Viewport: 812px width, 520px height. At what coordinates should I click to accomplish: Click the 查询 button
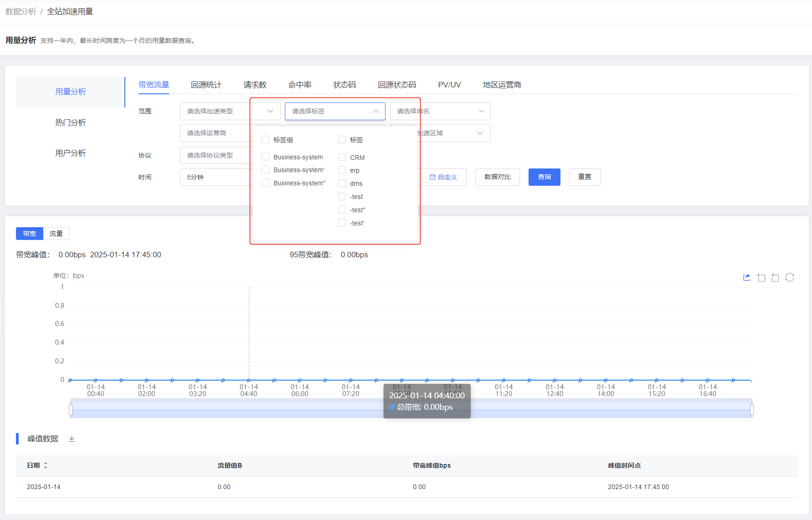[x=544, y=177]
